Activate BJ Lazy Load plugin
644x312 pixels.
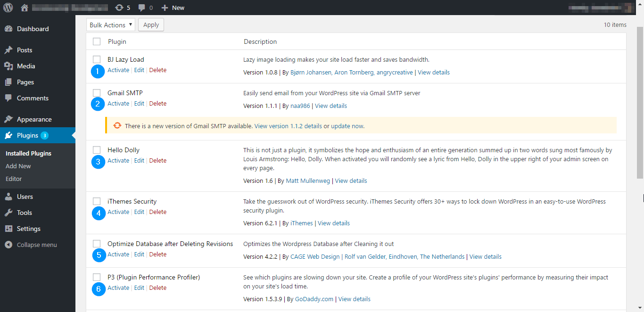[118, 70]
